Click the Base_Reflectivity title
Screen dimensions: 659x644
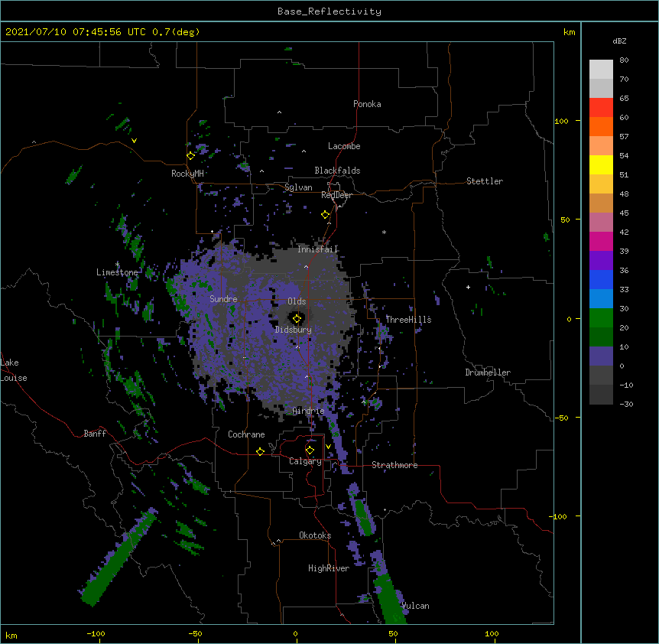pos(329,11)
